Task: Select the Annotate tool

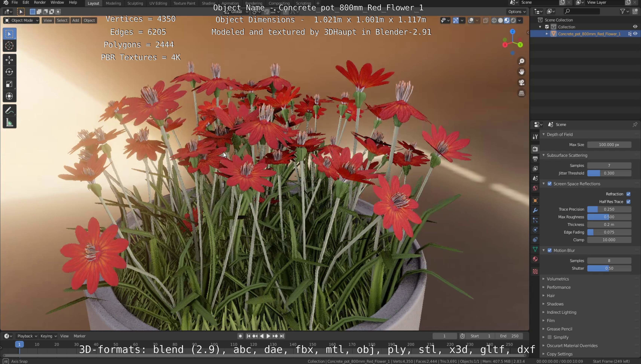Action: [10, 111]
